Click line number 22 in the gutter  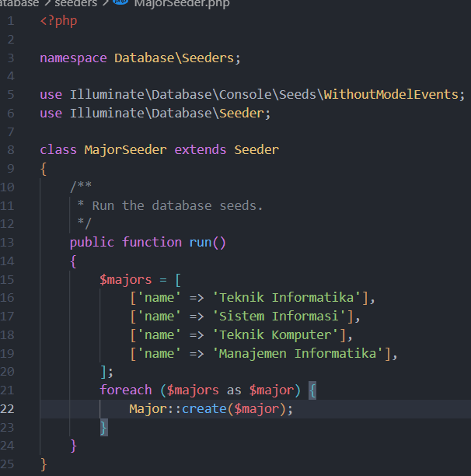tap(7, 409)
